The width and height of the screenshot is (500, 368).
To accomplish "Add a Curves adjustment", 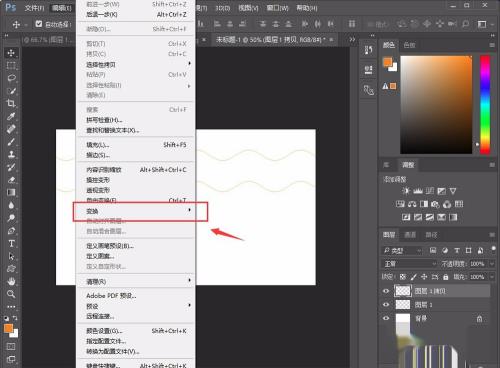I will (430, 191).
